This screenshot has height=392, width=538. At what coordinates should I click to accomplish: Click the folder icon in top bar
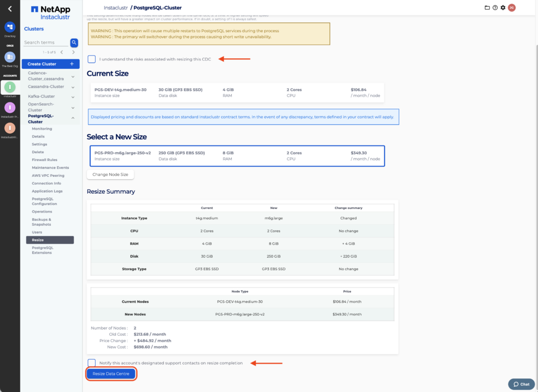pos(487,8)
